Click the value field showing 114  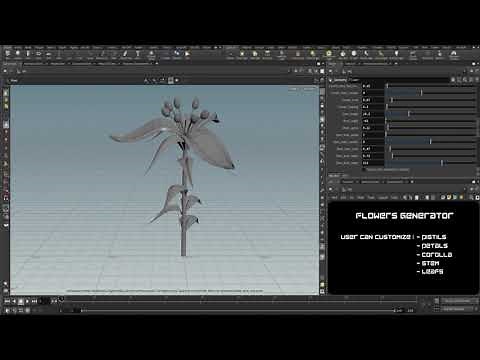373,163
